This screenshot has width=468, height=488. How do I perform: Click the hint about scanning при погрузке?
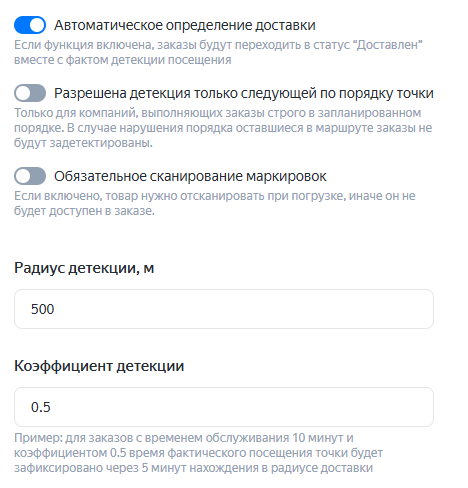[x=215, y=203]
